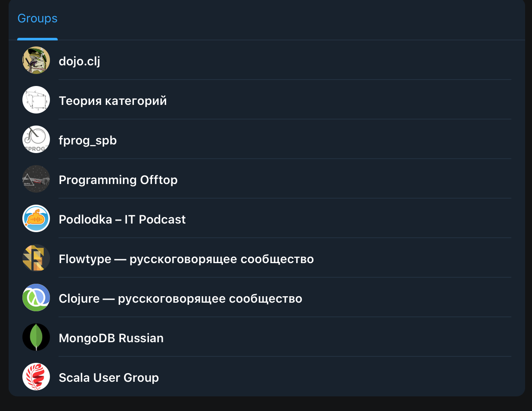This screenshot has width=532, height=411.
Task: Click the Programming Offtop dark avatar
Action: point(36,179)
